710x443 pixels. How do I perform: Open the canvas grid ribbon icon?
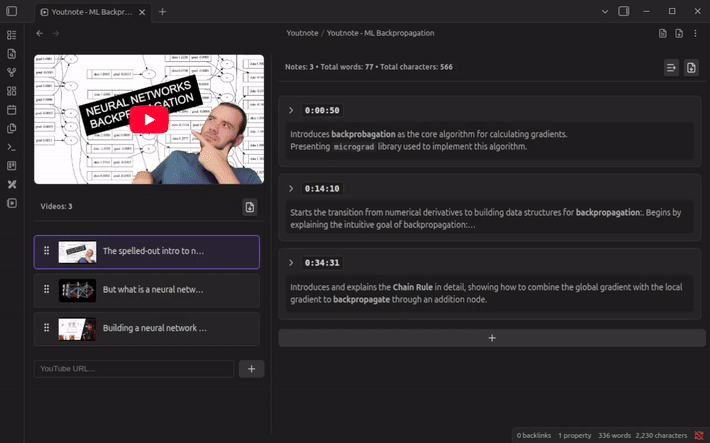coord(12,91)
